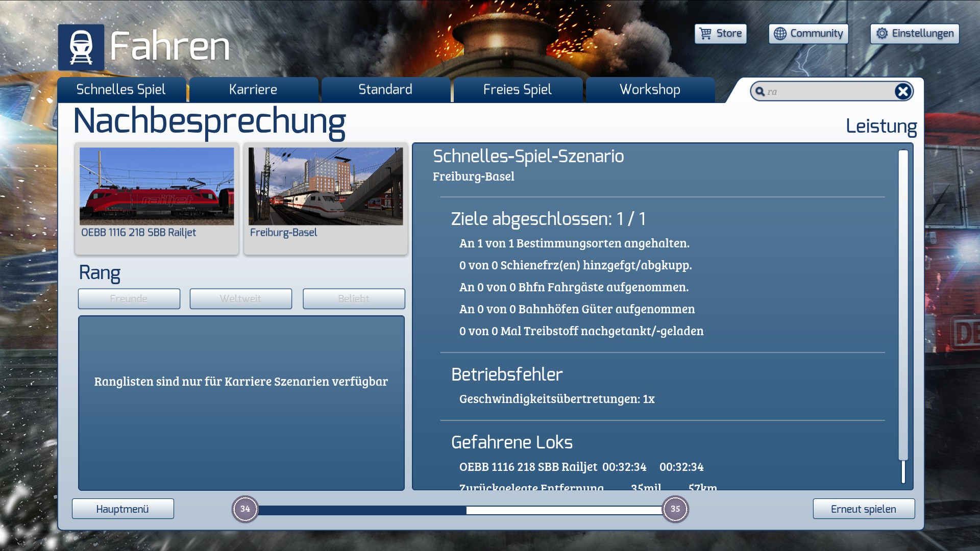Click the level 34 badge
This screenshot has width=980, height=551.
(245, 509)
